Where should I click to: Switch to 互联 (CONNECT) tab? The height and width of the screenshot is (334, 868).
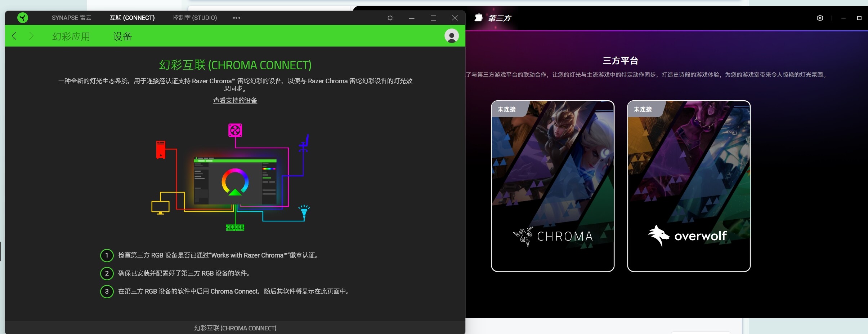tap(132, 18)
